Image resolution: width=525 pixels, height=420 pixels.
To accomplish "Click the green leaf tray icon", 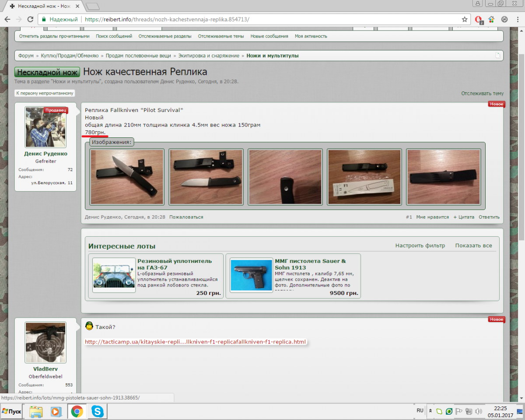I will (x=440, y=411).
